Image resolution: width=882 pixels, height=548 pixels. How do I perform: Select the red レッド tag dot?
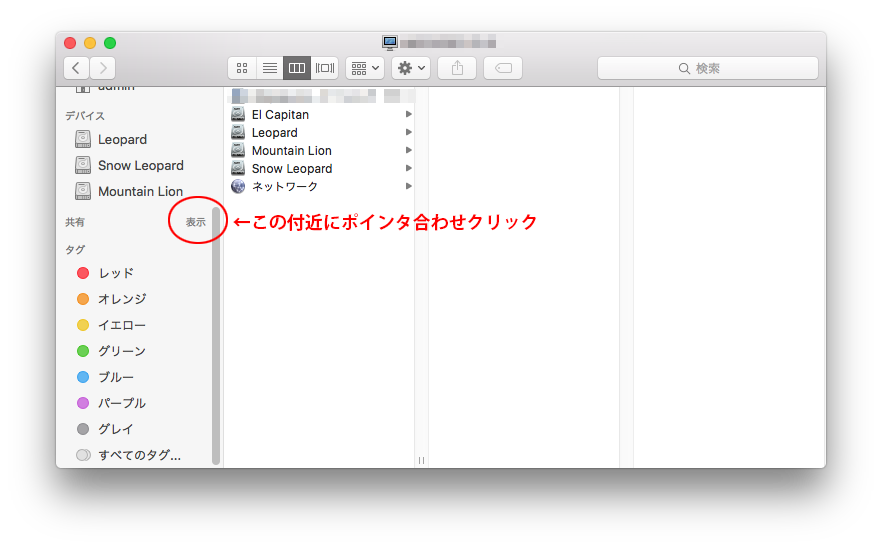coord(83,273)
